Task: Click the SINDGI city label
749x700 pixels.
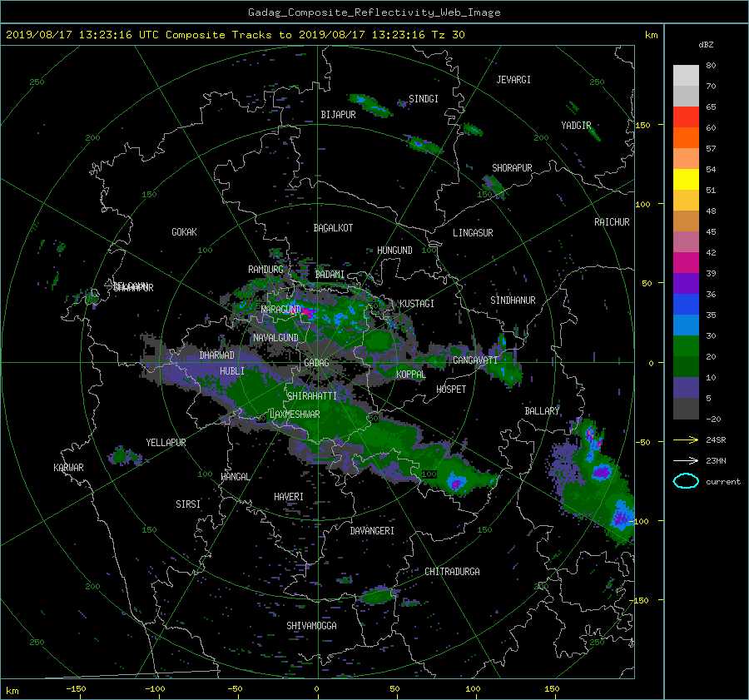Action: pos(424,99)
